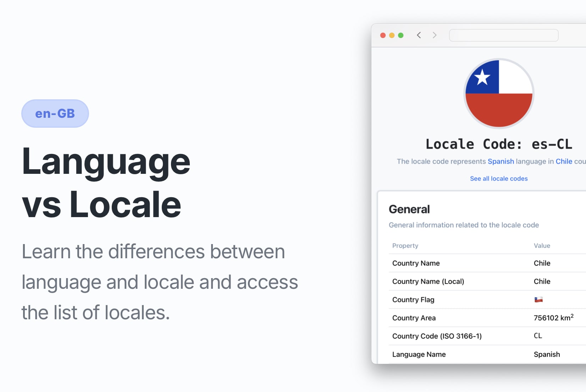Open the Chile country link

pyautogui.click(x=564, y=161)
